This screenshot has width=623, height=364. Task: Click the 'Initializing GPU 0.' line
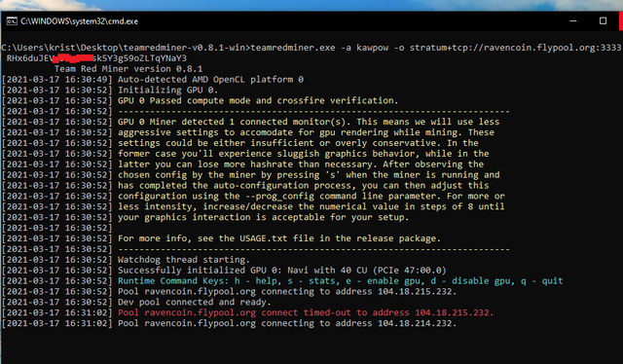[x=167, y=91]
